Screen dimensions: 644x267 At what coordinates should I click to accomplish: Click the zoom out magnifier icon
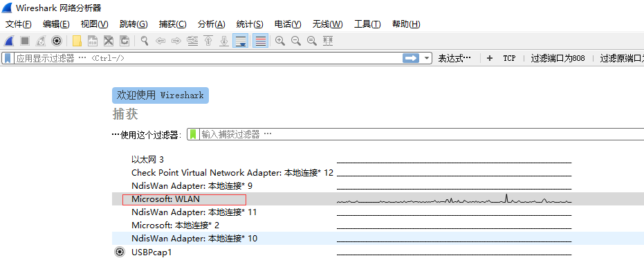point(296,41)
